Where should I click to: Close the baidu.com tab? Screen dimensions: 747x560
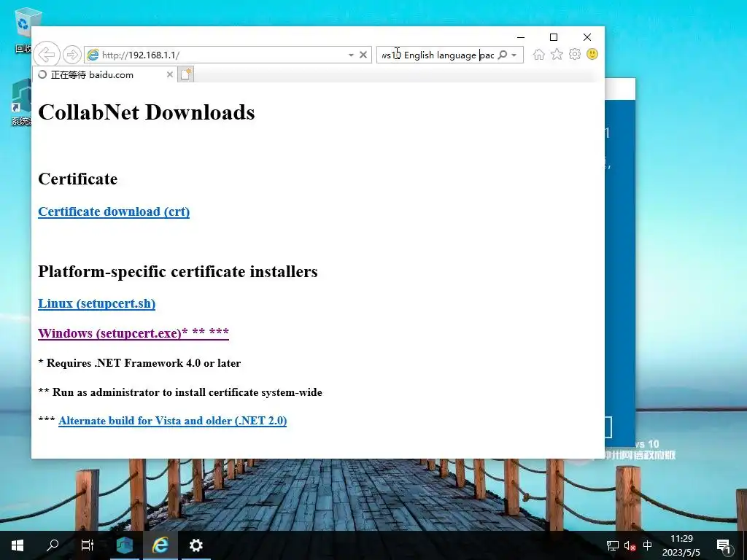click(169, 74)
